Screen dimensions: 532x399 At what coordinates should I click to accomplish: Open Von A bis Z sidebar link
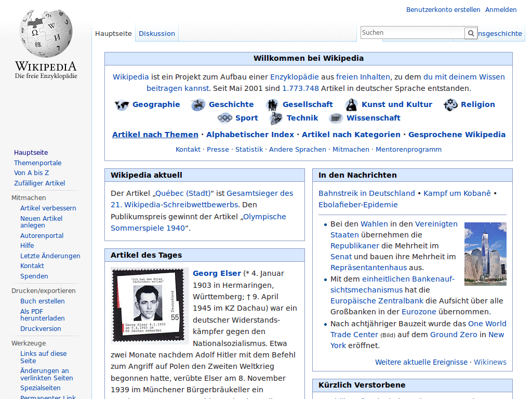32,173
